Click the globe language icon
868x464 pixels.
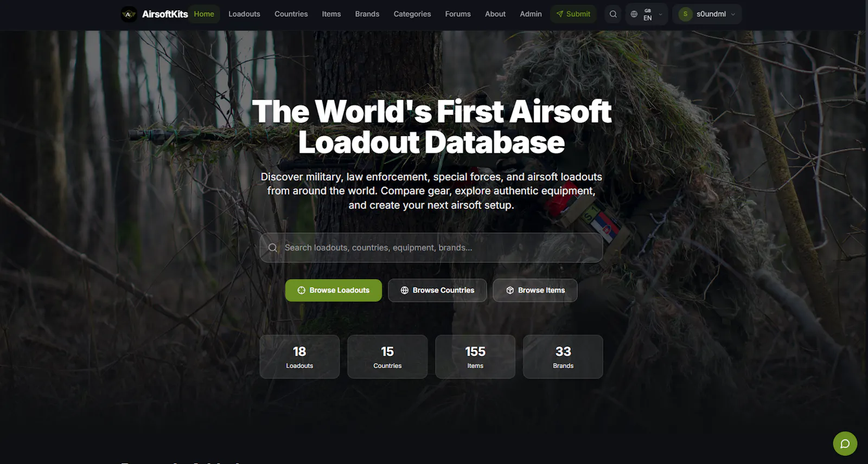pyautogui.click(x=634, y=14)
